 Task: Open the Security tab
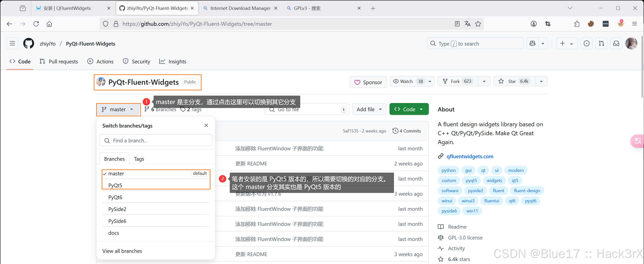tap(137, 61)
